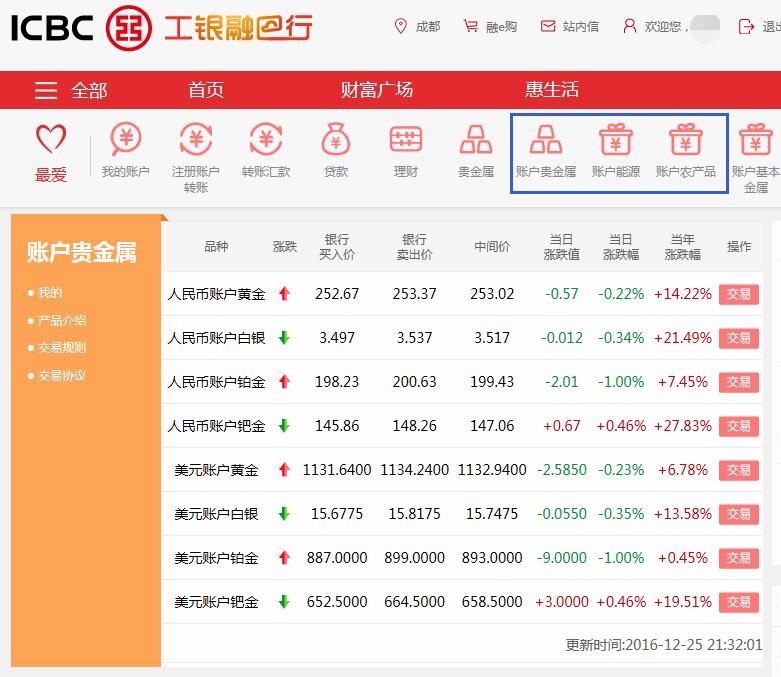Click the 中间价 column header

coord(492,247)
